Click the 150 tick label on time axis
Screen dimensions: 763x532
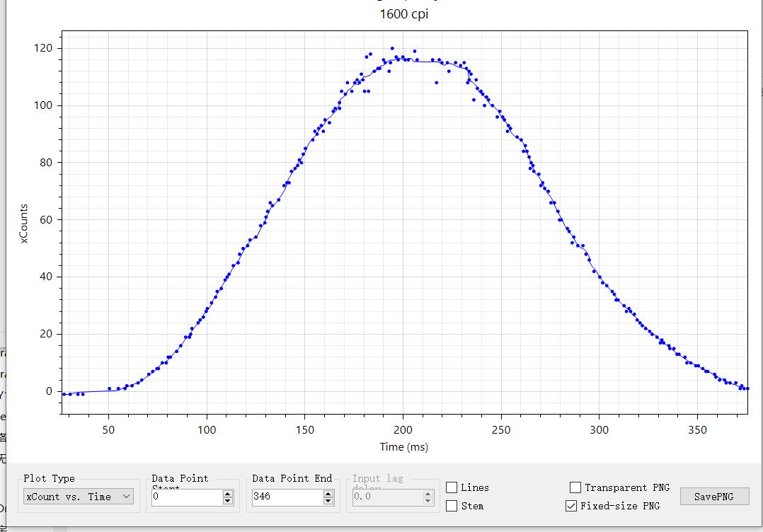click(304, 430)
